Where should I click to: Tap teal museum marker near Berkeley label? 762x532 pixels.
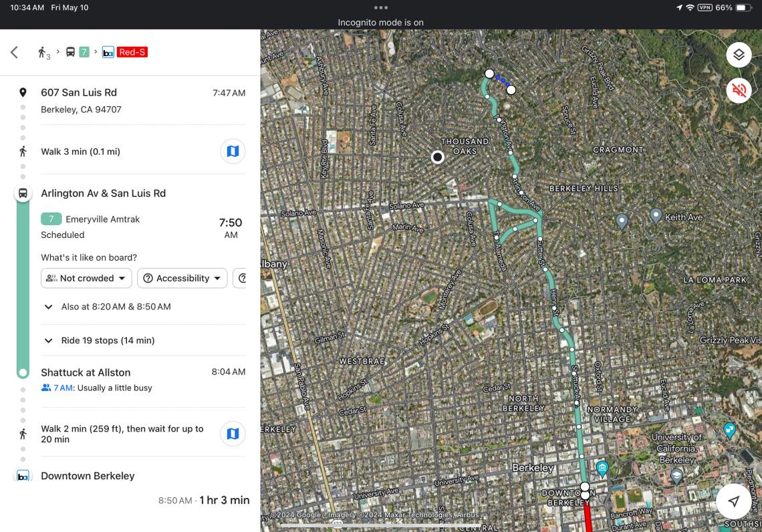(x=602, y=469)
